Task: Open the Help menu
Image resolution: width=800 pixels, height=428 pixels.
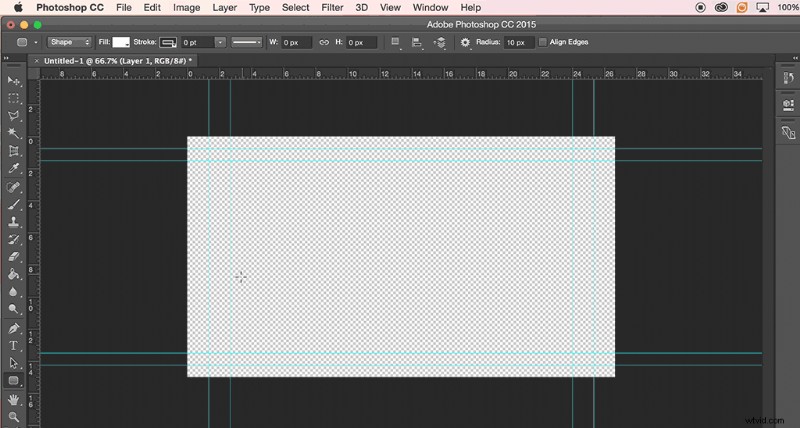Action: [x=470, y=8]
